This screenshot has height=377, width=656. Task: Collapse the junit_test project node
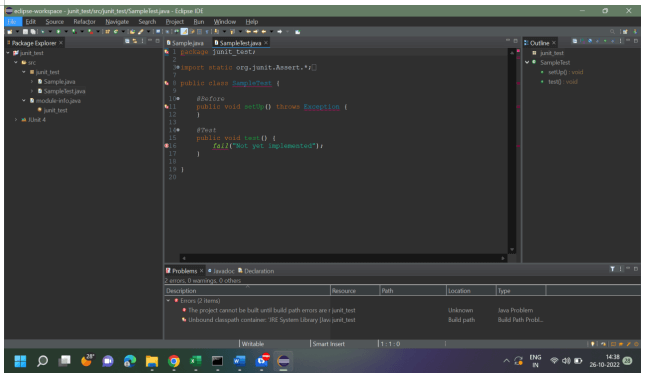click(x=8, y=53)
